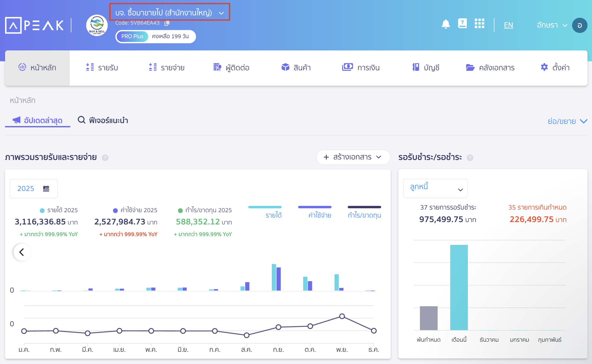Click the megaphone icon next to อัปเดตล่าสุด
592x364 pixels.
[x=17, y=120]
